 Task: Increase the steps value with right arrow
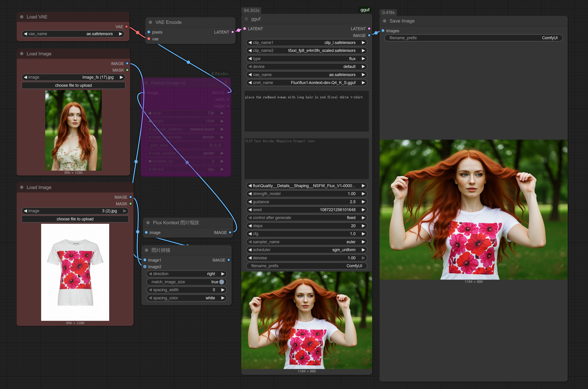pos(363,226)
